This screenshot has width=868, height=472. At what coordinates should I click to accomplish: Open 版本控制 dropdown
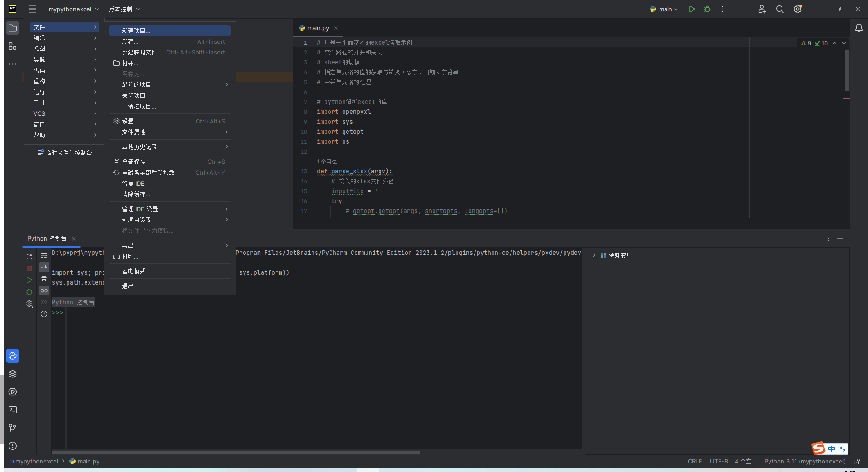125,9
